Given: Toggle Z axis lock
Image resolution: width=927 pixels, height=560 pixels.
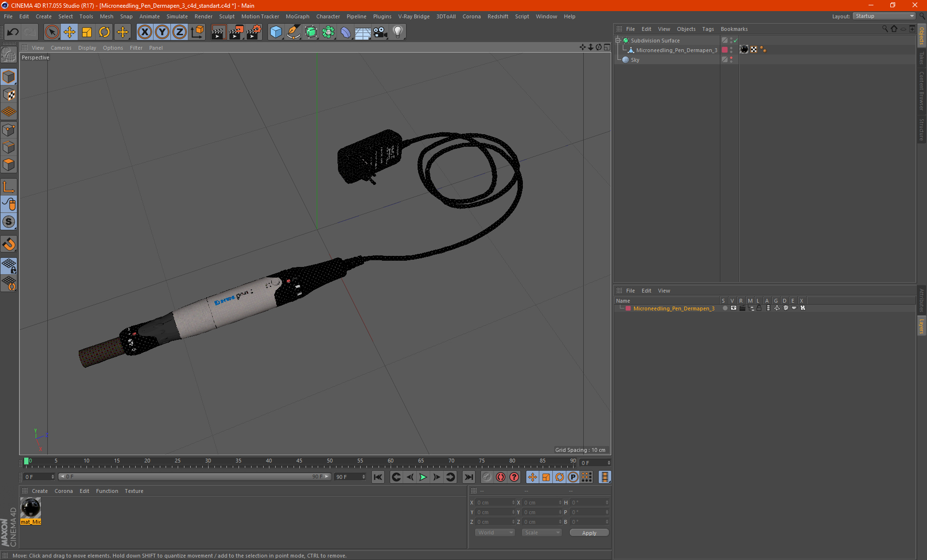Looking at the screenshot, I should click(180, 32).
